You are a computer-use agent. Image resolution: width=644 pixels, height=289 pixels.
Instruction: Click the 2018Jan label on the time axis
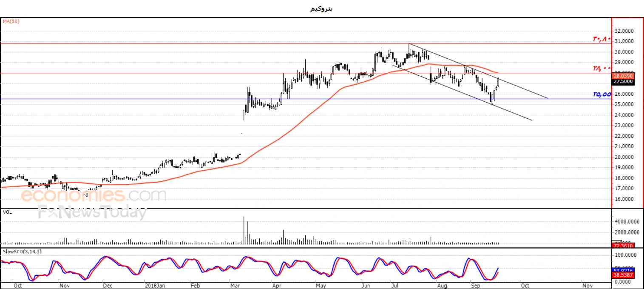point(154,286)
